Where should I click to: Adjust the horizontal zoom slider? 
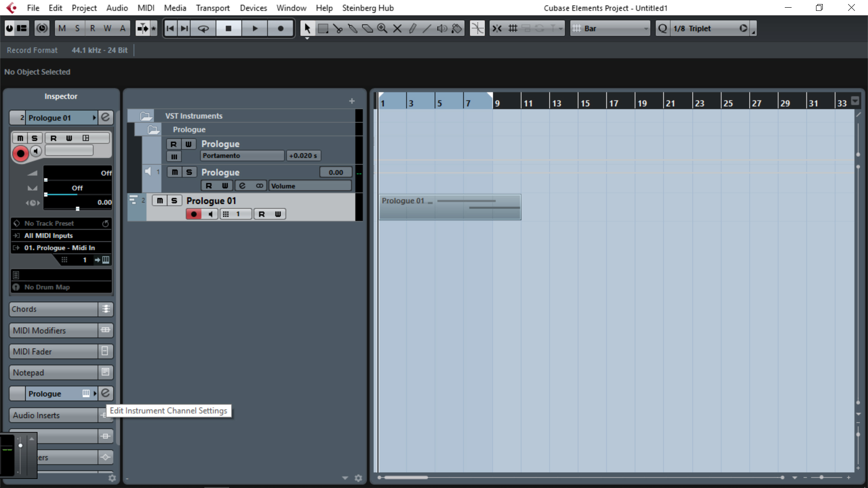point(821,478)
